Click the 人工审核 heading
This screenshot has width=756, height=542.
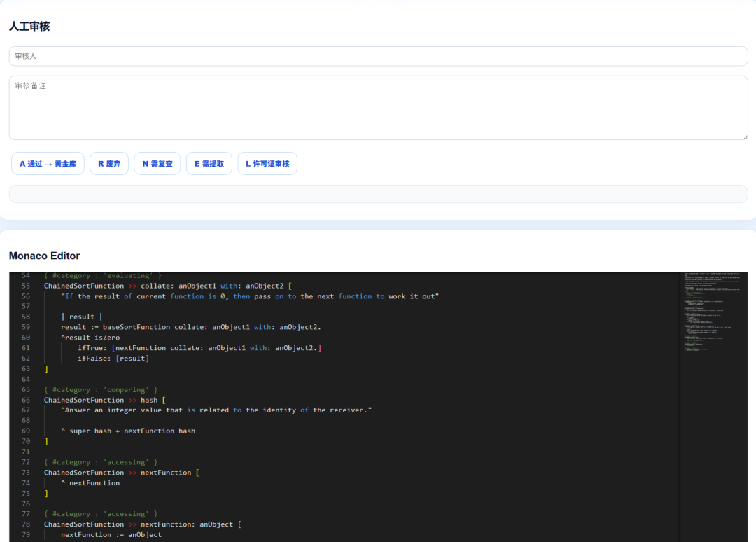(29, 26)
